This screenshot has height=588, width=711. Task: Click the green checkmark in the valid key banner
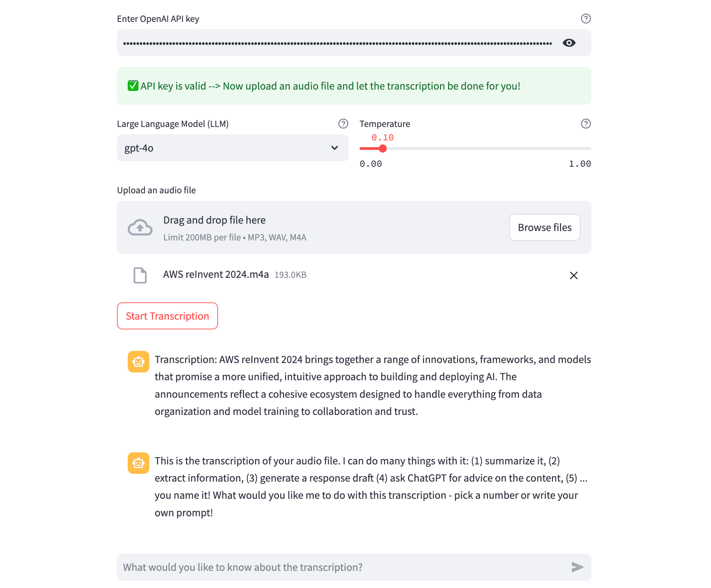tap(133, 86)
